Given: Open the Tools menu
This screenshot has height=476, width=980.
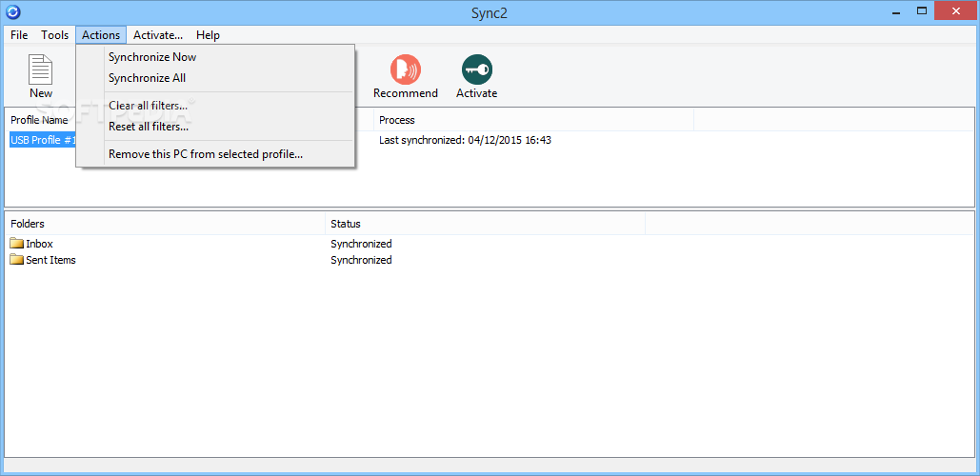Looking at the screenshot, I should [x=54, y=35].
